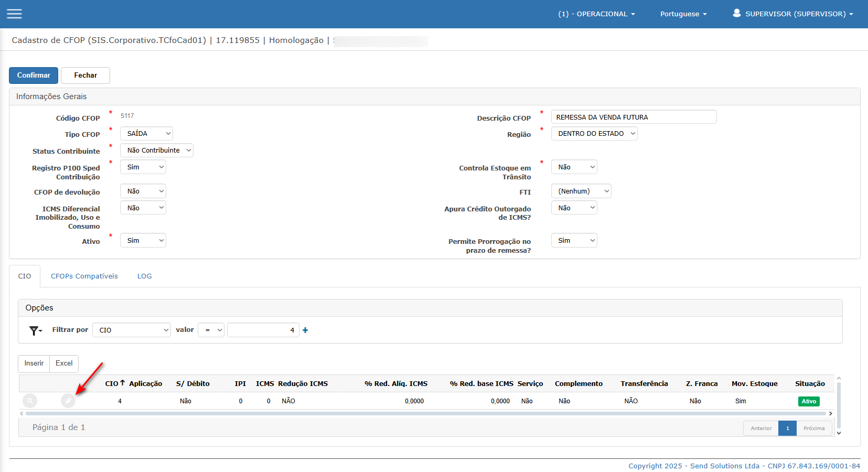Click the edit pencil icon in CIO row
Screen dimensions: 868x472
(x=68, y=401)
